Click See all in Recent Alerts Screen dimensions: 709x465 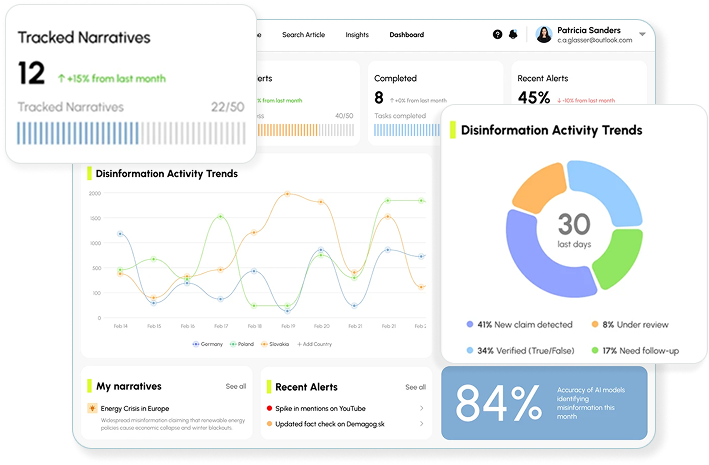[415, 386]
